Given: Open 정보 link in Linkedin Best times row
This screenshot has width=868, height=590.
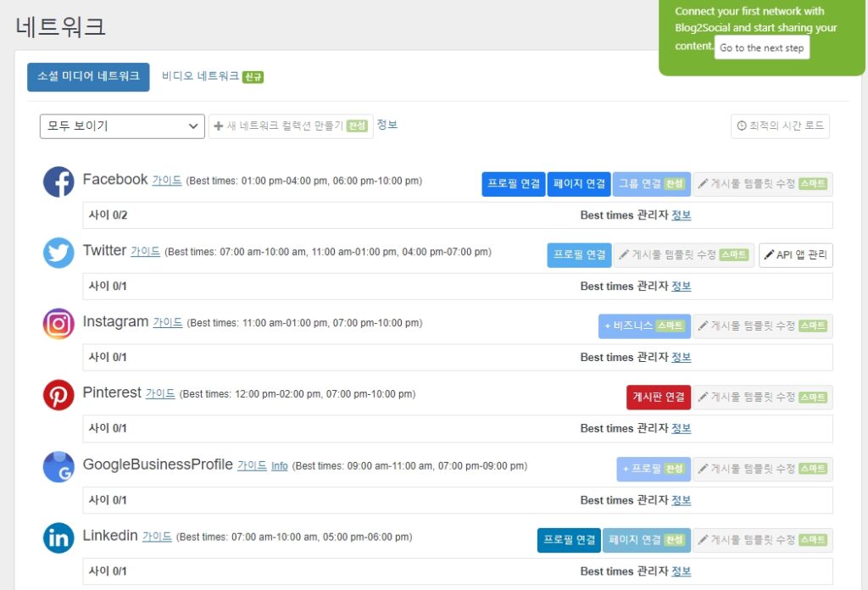Looking at the screenshot, I should pyautogui.click(x=682, y=571).
